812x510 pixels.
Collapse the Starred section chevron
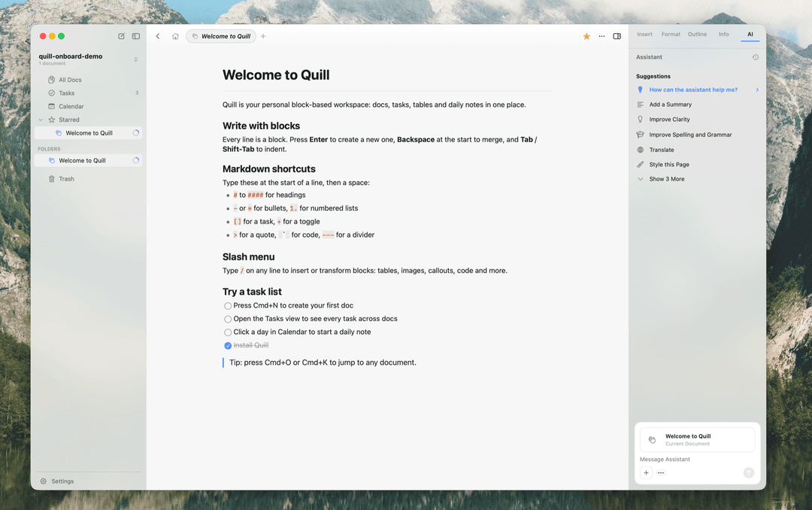tap(41, 120)
